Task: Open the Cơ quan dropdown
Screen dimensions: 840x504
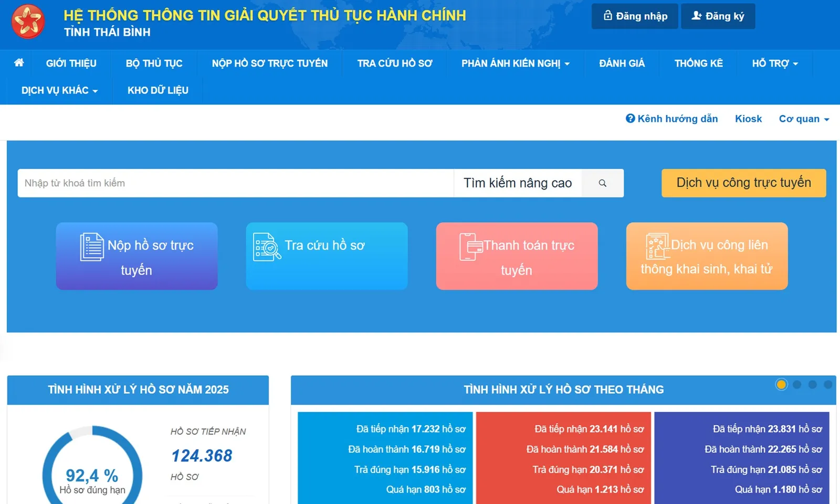Action: pos(804,119)
